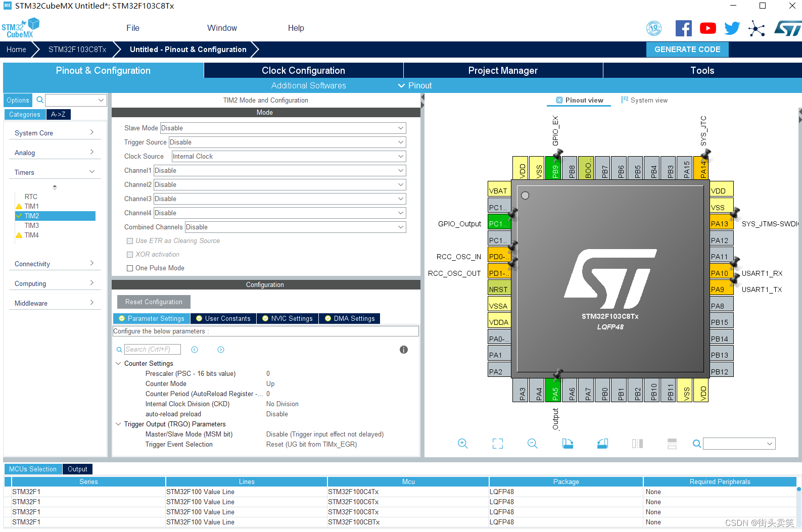The width and height of the screenshot is (802, 532).
Task: Expand the System Core category
Action: click(55, 133)
